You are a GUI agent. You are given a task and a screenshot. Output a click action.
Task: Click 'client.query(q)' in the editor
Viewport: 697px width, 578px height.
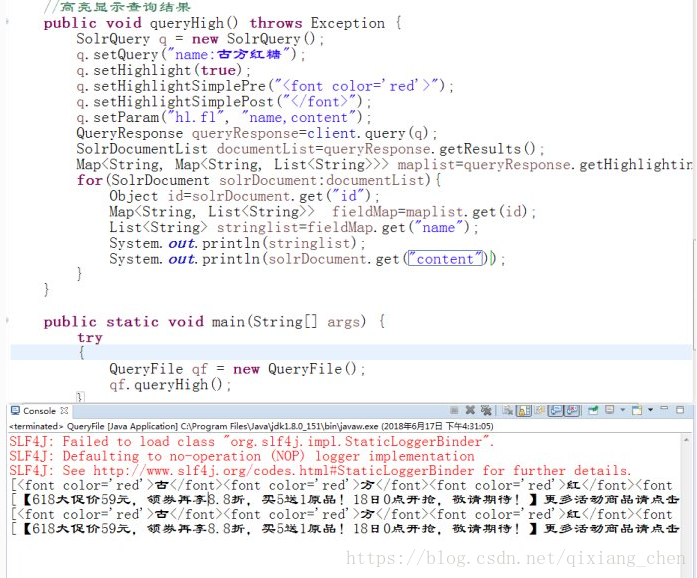(x=367, y=133)
